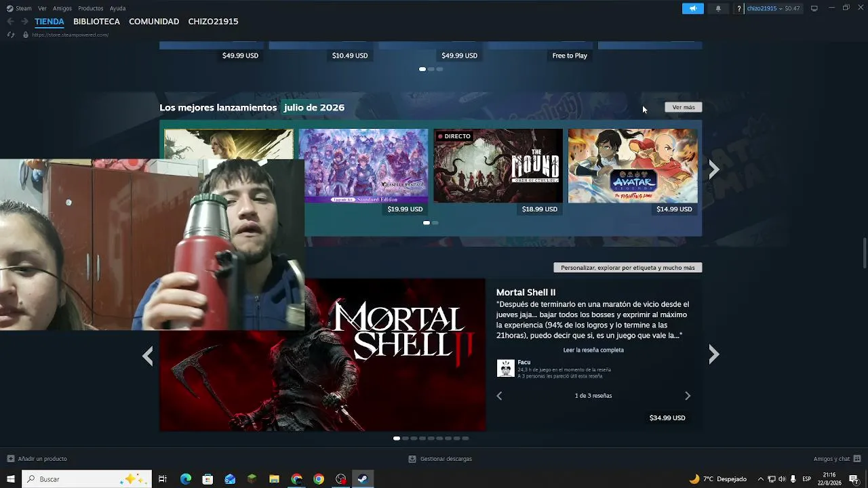Viewport: 868px width, 488px height.
Task: Click the $34.99 USD price of Mortal Shell II
Action: (x=667, y=418)
